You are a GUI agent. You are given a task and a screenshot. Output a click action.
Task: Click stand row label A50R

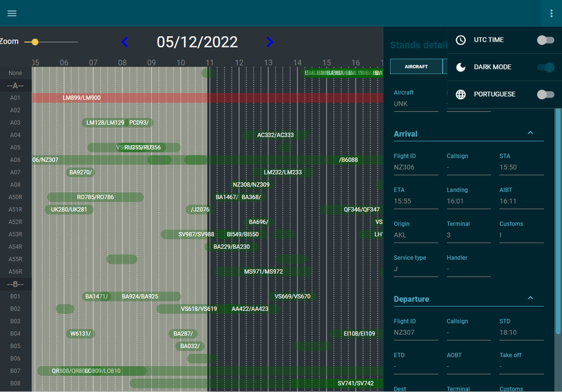tap(15, 197)
